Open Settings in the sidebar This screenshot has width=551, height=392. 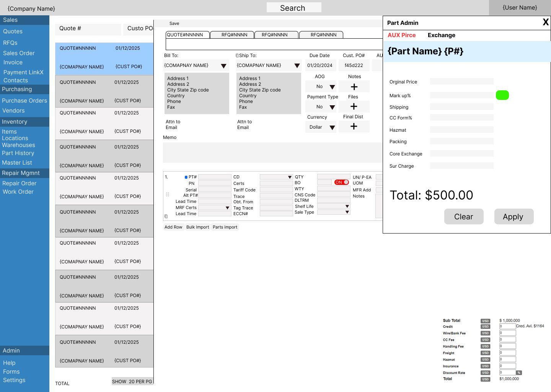pos(14,380)
